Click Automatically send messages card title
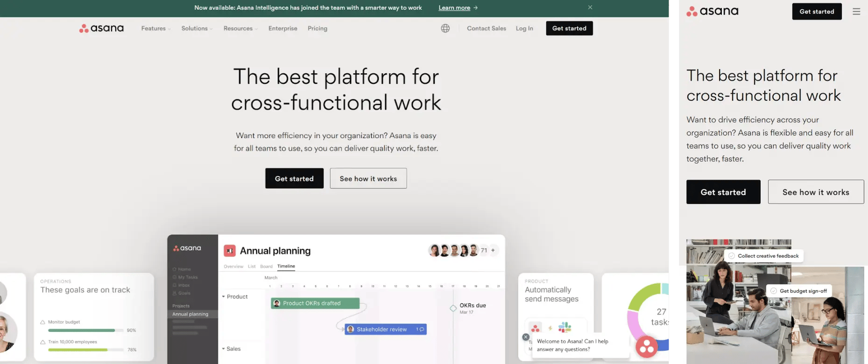 [551, 294]
